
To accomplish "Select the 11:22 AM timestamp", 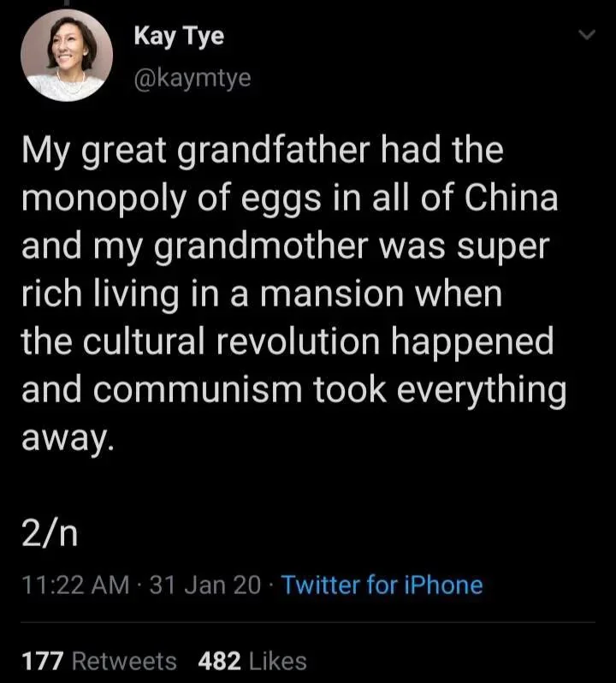I will click(76, 585).
